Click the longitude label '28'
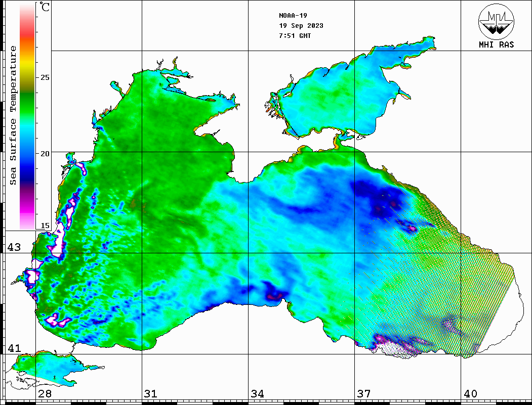 point(45,393)
